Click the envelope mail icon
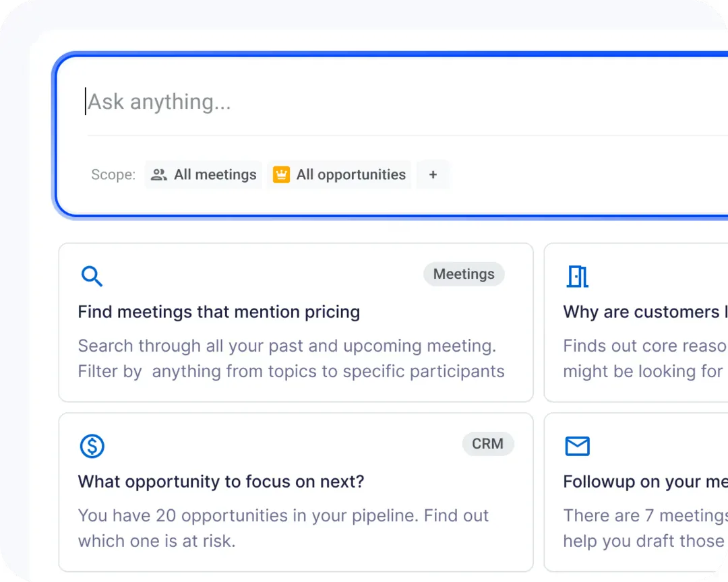The height and width of the screenshot is (582, 728). [x=578, y=446]
